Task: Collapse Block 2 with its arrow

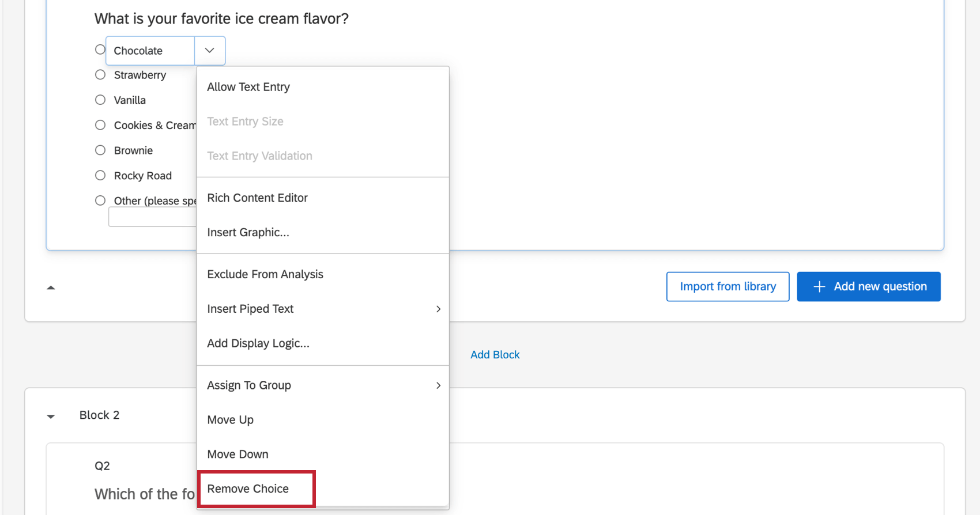Action: [x=51, y=416]
